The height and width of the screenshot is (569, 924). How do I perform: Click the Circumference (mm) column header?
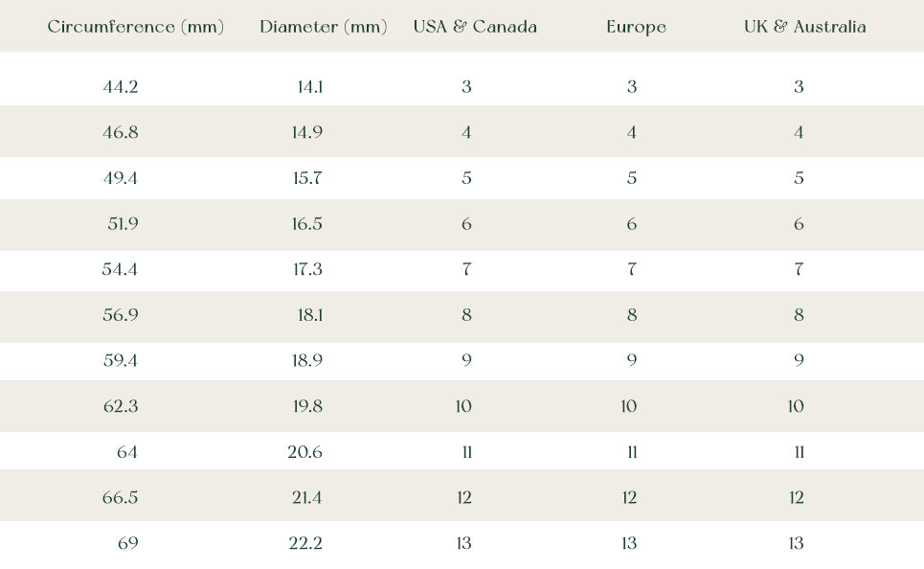(x=135, y=27)
